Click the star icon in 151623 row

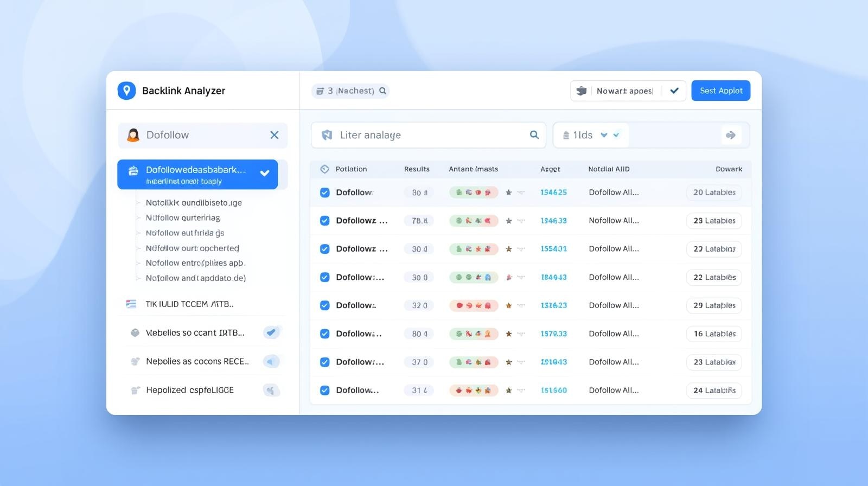pos(508,305)
